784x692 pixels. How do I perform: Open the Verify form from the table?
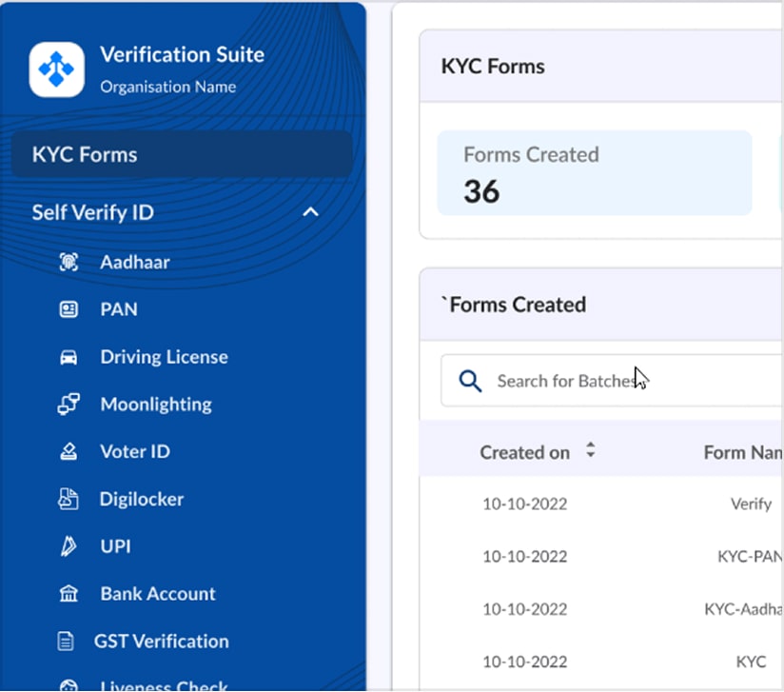(752, 504)
